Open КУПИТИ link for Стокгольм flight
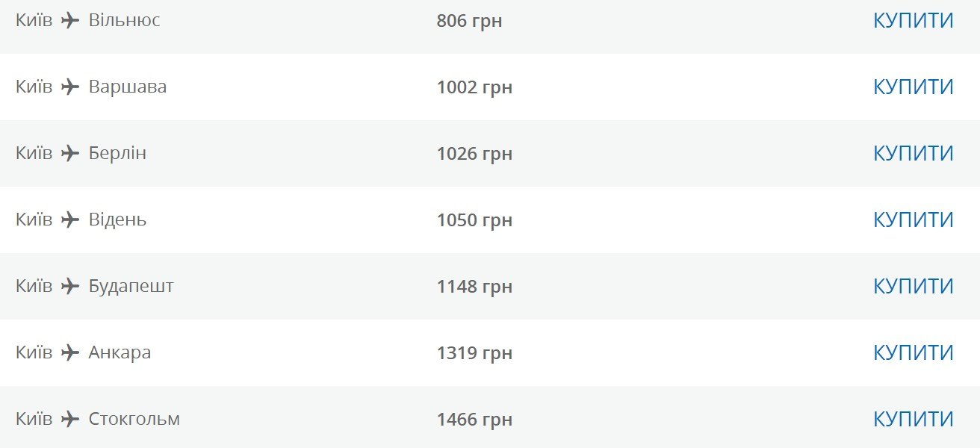The width and height of the screenshot is (980, 448). (x=914, y=420)
